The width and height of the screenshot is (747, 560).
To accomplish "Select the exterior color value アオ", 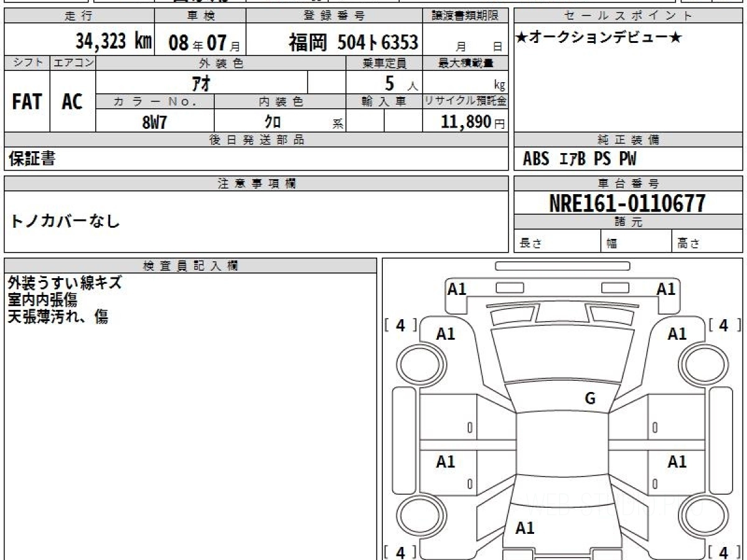I will pyautogui.click(x=202, y=82).
